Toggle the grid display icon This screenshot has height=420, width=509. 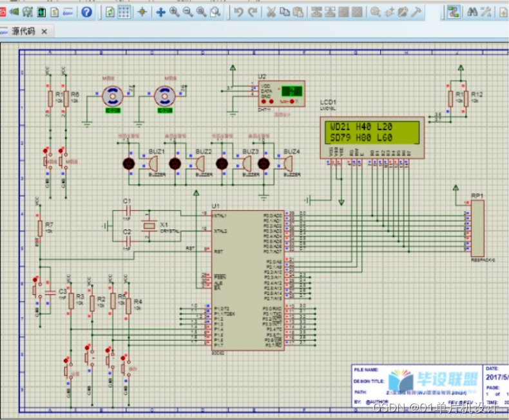pyautogui.click(x=124, y=12)
